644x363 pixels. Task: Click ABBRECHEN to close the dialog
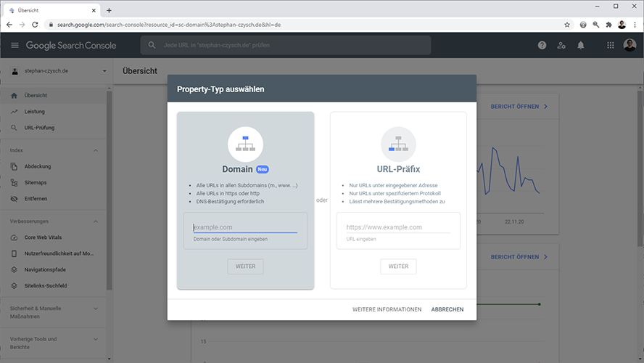(447, 309)
